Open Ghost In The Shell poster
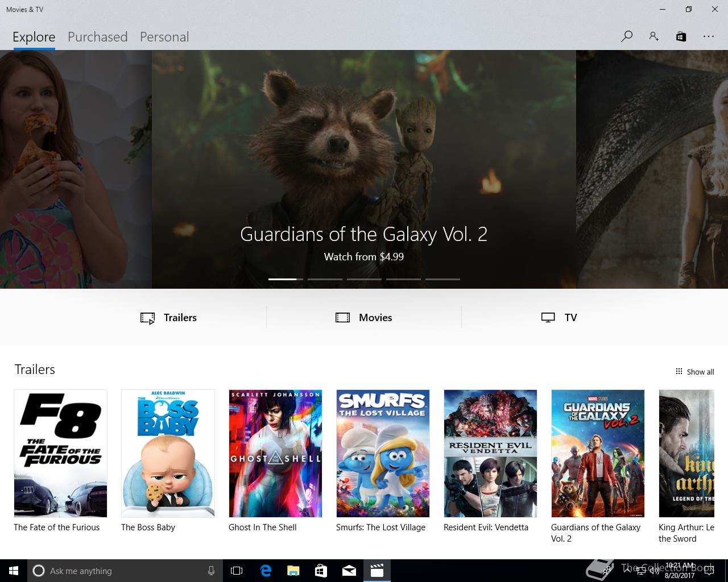728x582 pixels. click(x=275, y=454)
